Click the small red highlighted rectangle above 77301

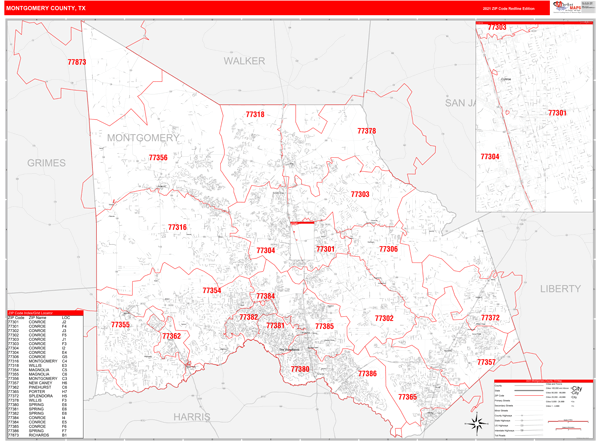[x=302, y=223]
